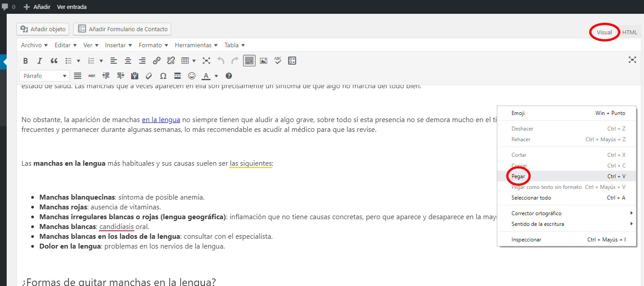Expand the bulleted list style arrow
This screenshot has height=286, width=644.
point(78,61)
